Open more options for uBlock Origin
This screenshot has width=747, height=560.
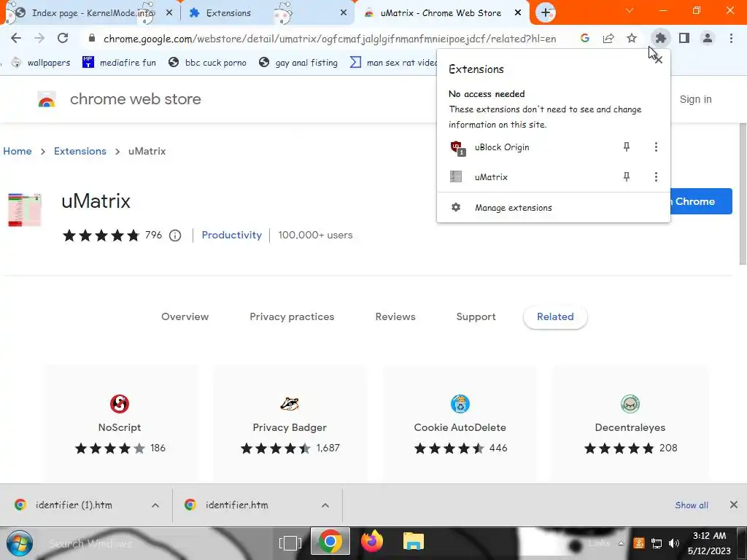pyautogui.click(x=656, y=147)
